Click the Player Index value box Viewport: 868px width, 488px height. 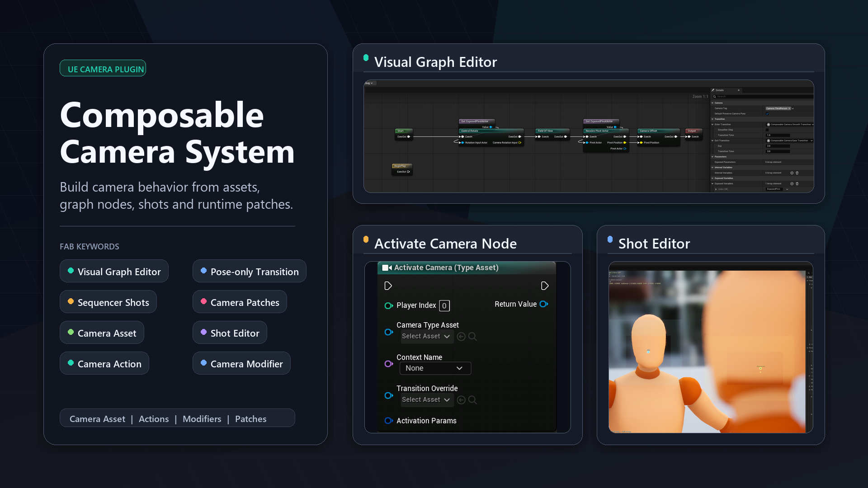click(444, 306)
